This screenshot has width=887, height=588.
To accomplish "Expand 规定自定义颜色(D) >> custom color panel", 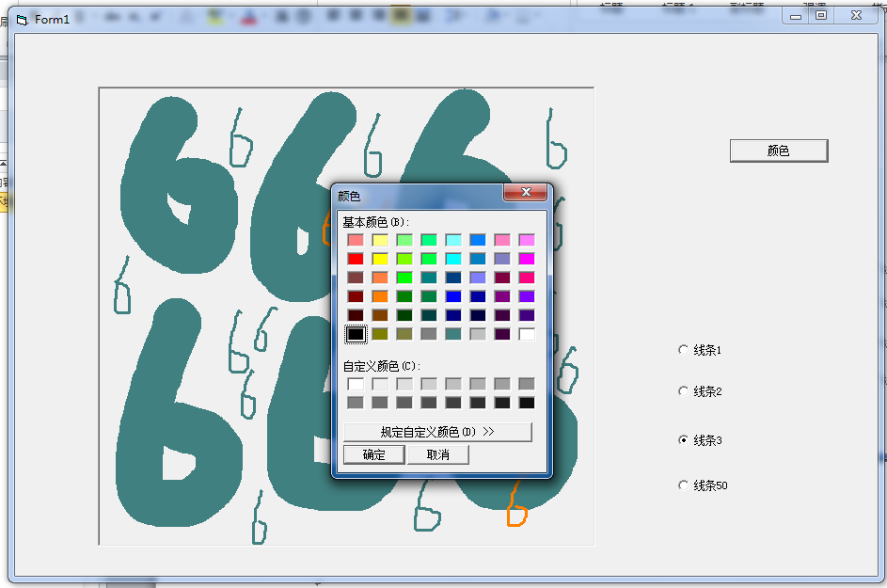I will pos(438,432).
